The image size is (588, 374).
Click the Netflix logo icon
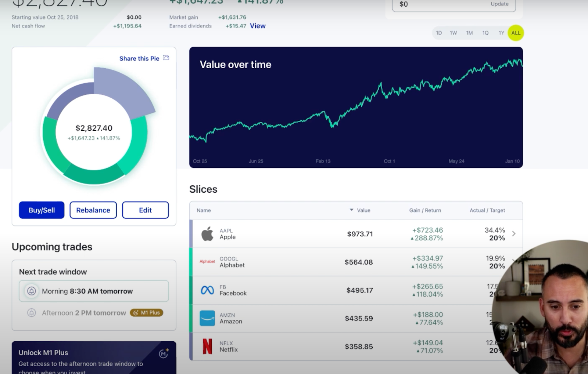[207, 346]
